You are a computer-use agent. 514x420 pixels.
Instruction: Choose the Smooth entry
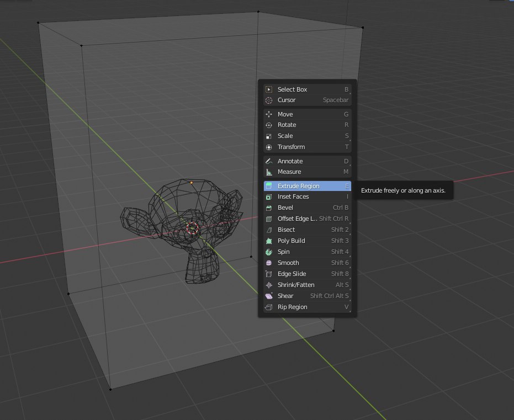pyautogui.click(x=307, y=263)
